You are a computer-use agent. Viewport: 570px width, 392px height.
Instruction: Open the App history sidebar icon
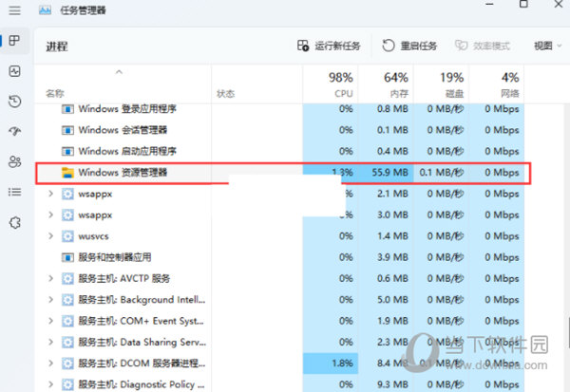tap(14, 101)
